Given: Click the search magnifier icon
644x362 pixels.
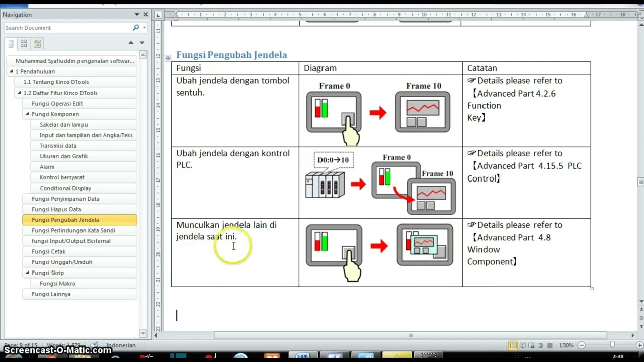Looking at the screenshot, I should 136,28.
